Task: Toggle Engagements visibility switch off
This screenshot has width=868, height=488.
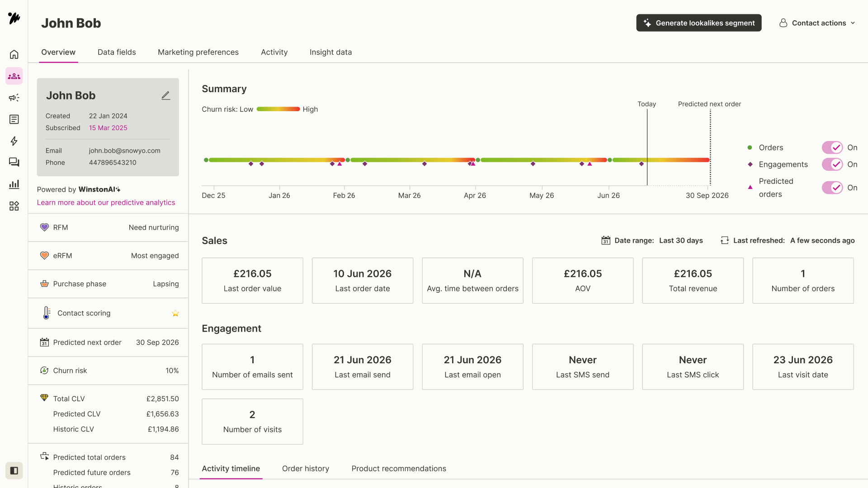Action: click(x=832, y=164)
